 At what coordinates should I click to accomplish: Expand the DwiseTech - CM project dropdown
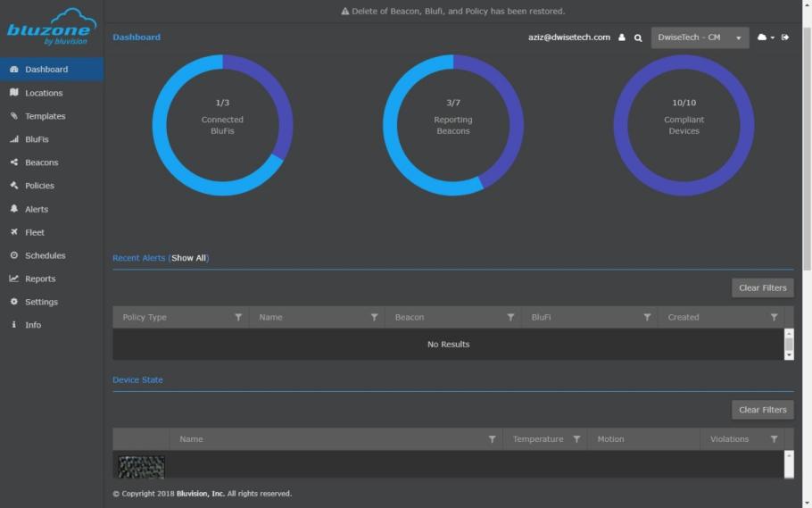[x=700, y=37]
